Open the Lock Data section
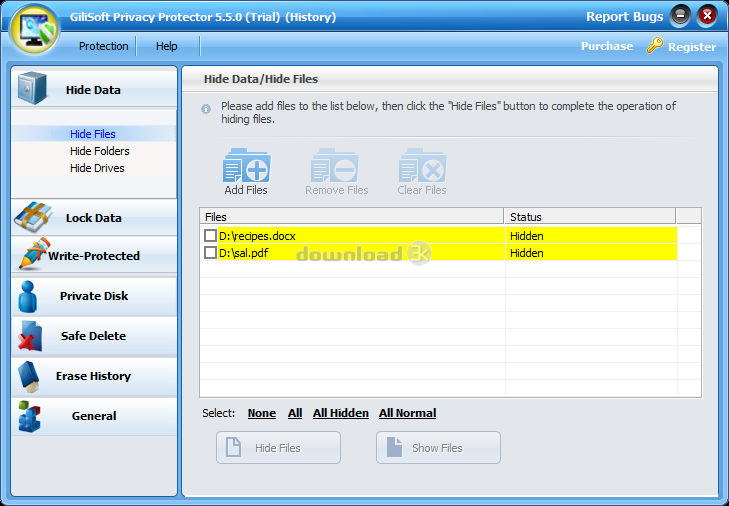This screenshot has height=506, width=729. coord(93,218)
